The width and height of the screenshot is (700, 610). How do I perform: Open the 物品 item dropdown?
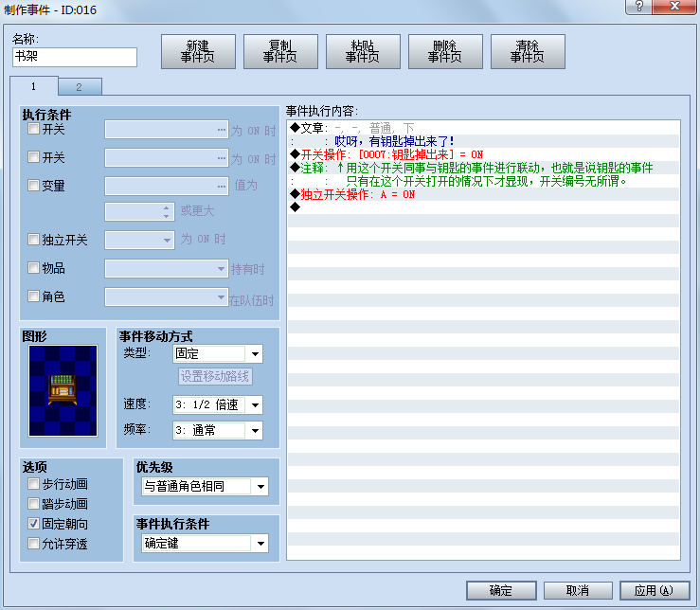coord(167,269)
